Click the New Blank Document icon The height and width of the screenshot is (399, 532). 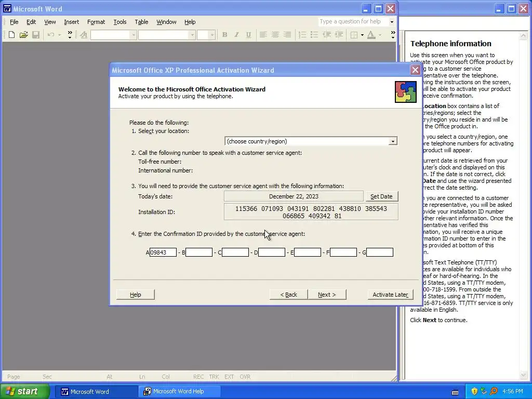coord(11,35)
